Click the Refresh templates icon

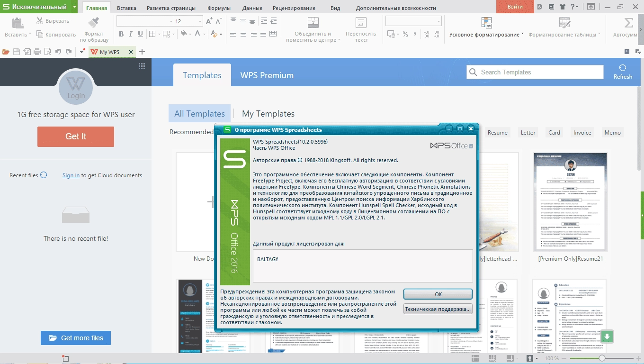tap(623, 68)
